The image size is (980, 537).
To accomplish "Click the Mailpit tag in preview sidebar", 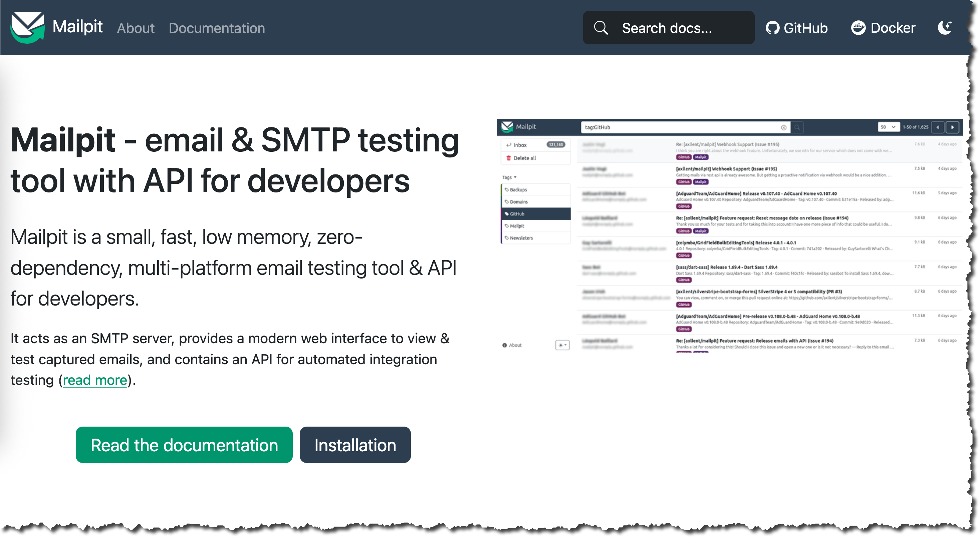I will pyautogui.click(x=536, y=226).
